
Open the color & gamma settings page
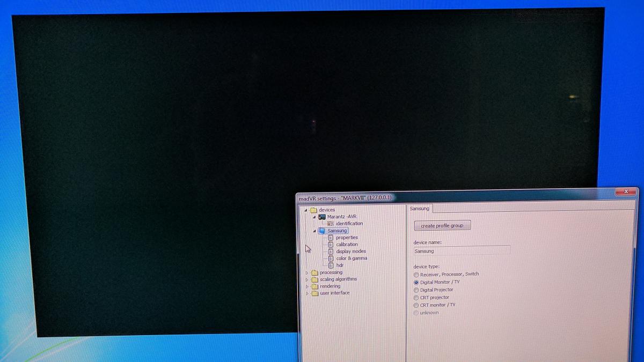[352, 258]
